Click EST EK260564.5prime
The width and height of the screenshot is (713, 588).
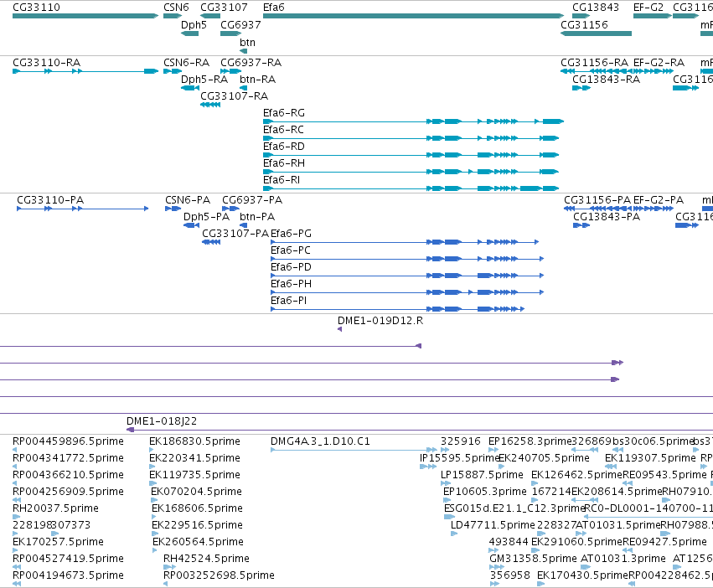(199, 542)
